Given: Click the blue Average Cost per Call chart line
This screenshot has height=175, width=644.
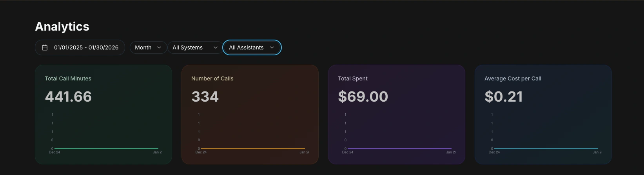Looking at the screenshot, I should (x=546, y=149).
